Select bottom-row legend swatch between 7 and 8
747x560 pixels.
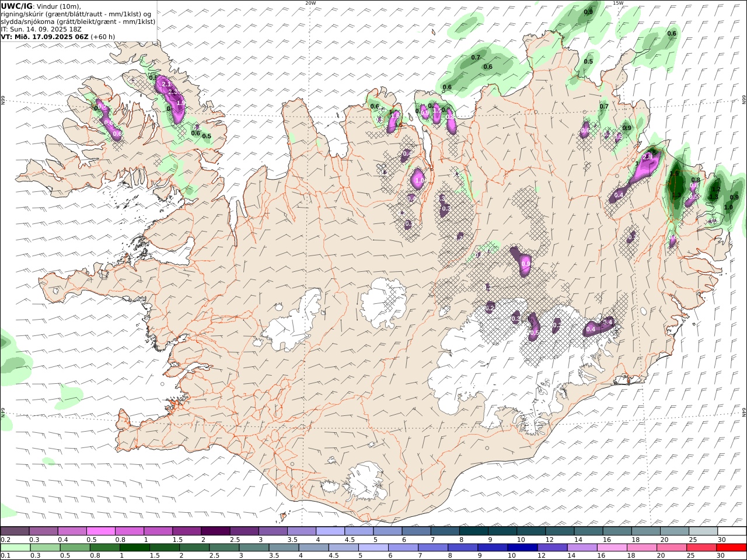(x=433, y=547)
